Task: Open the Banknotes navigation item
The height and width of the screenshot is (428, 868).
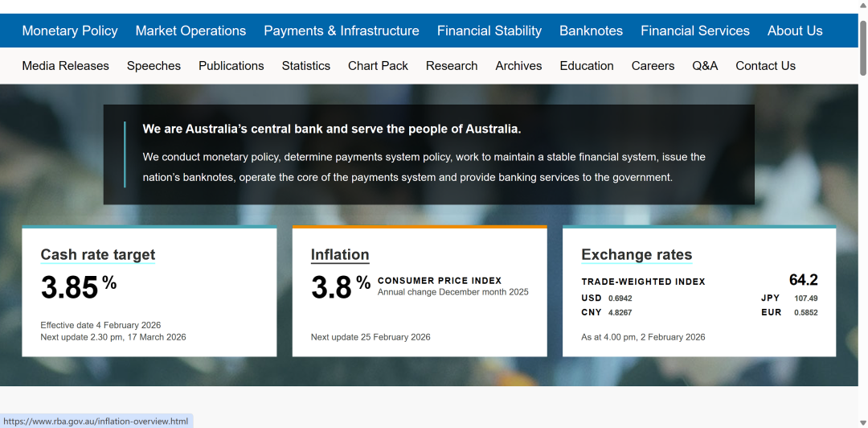Action: click(591, 31)
